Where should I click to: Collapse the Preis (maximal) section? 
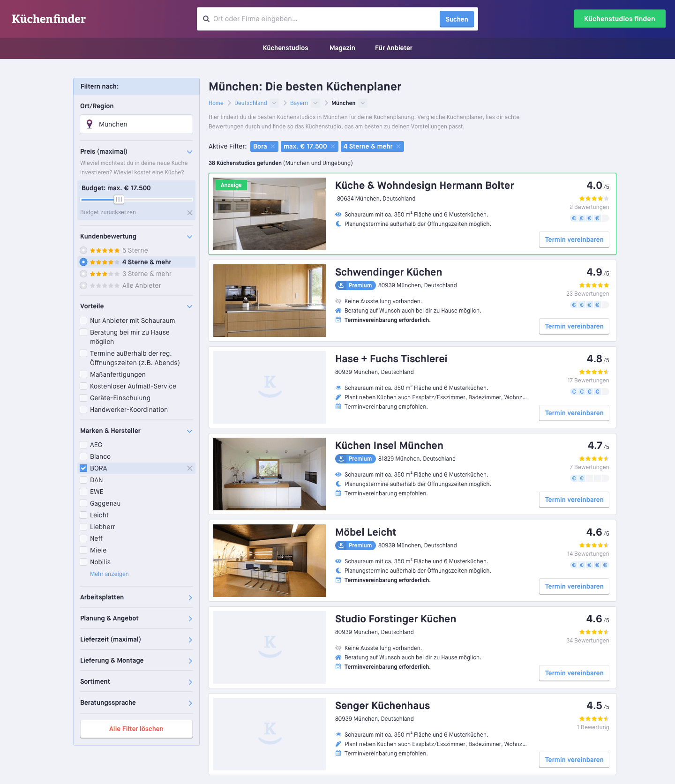coord(189,152)
